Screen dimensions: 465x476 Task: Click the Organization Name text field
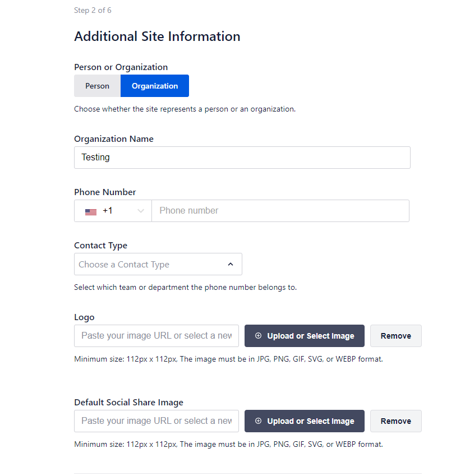click(242, 158)
